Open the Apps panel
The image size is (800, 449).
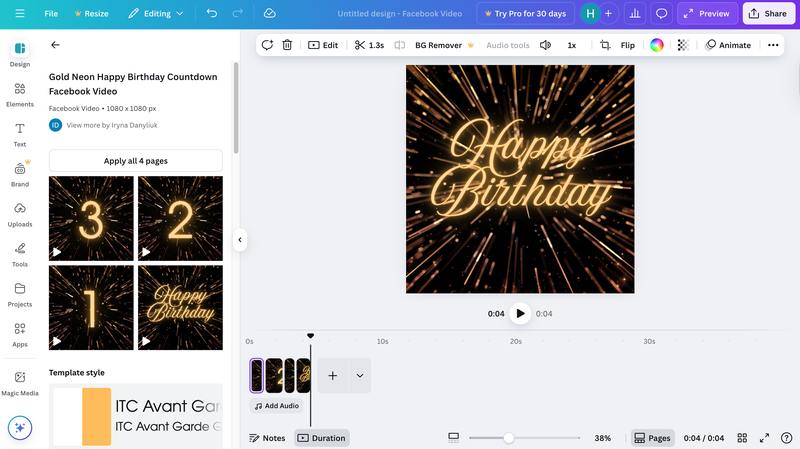coord(20,335)
